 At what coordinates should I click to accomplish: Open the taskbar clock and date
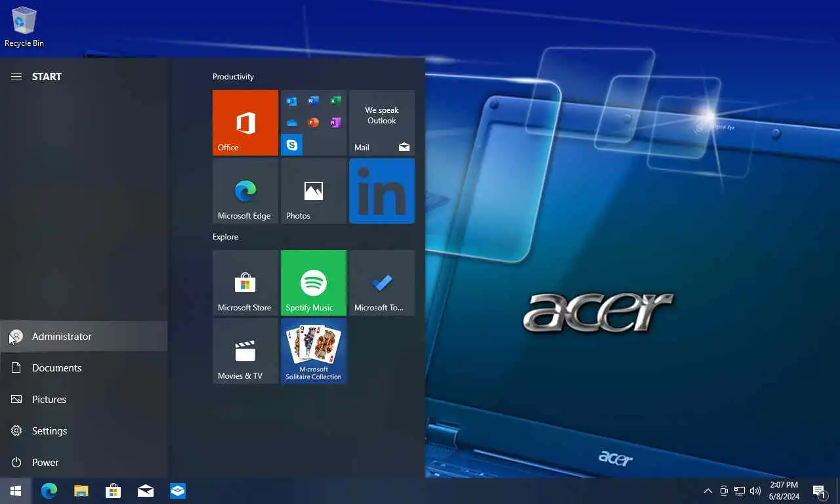coord(784,491)
